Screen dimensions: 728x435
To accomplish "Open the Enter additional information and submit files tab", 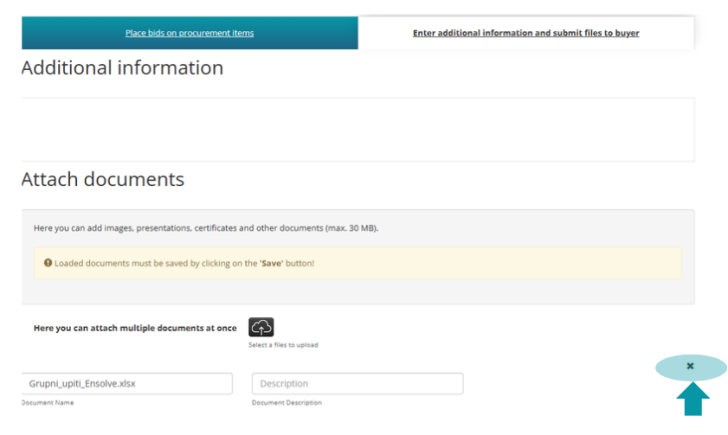I will (526, 33).
